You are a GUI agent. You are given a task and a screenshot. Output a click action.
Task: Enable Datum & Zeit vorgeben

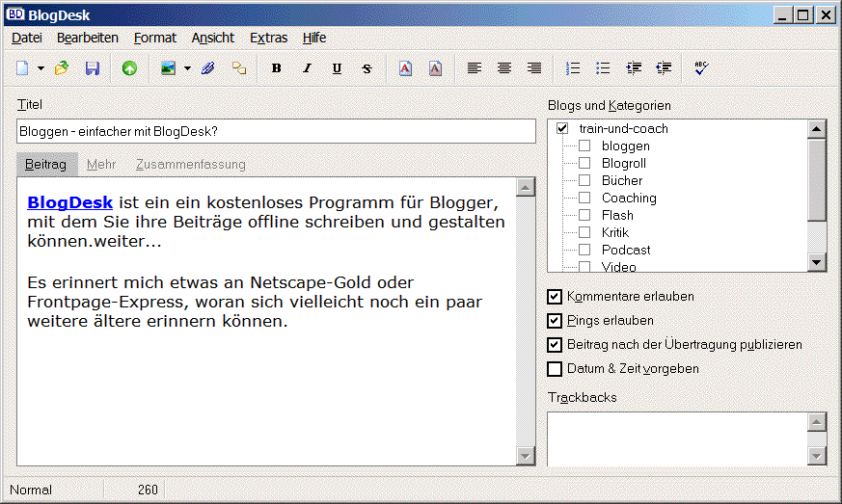tap(555, 369)
